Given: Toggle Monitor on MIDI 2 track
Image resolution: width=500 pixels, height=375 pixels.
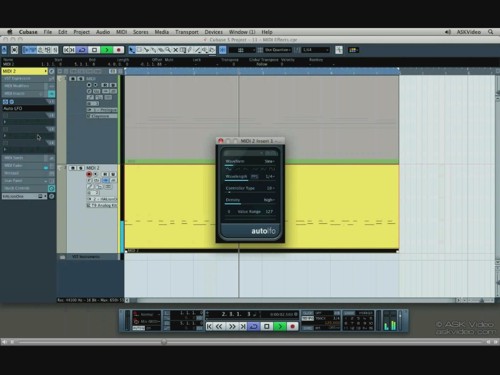Looking at the screenshot, I should [x=96, y=174].
